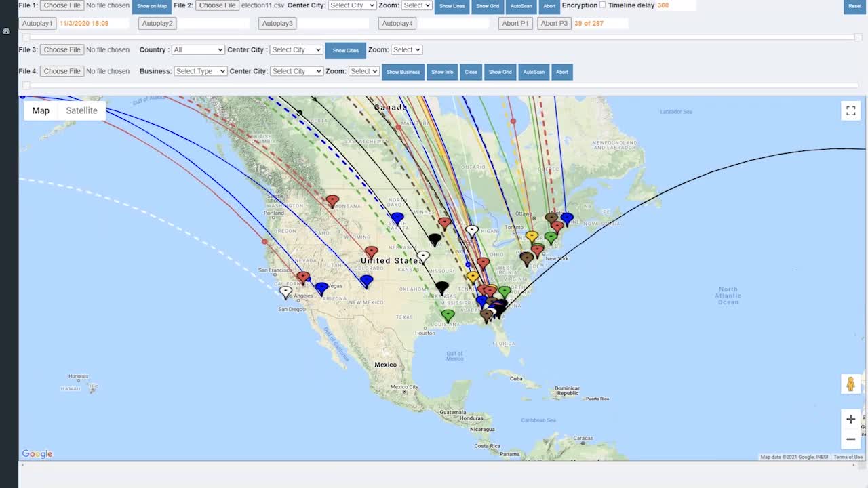Click the map zoom in plus icon

point(850,419)
